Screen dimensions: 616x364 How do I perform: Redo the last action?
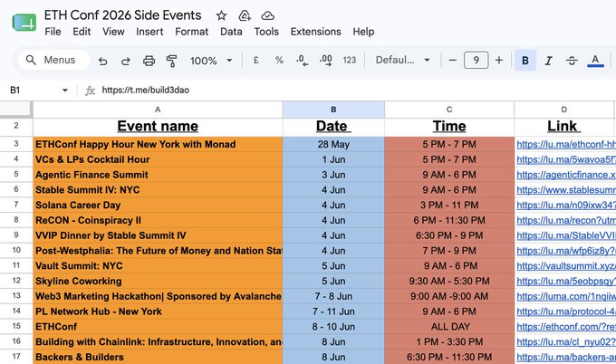click(x=126, y=61)
